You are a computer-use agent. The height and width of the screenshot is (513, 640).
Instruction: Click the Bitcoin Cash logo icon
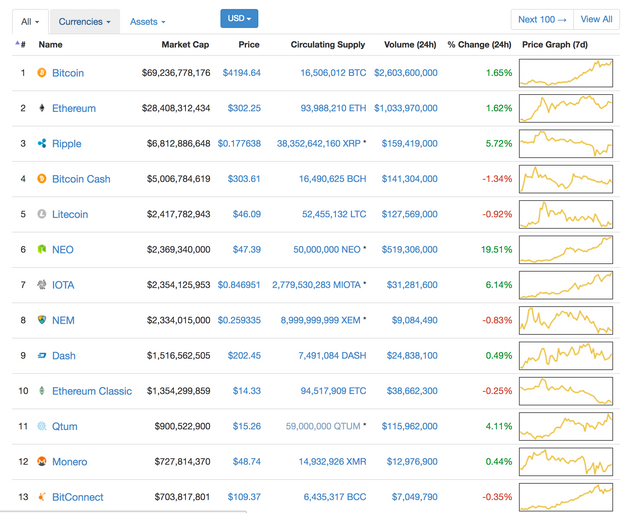coord(42,179)
